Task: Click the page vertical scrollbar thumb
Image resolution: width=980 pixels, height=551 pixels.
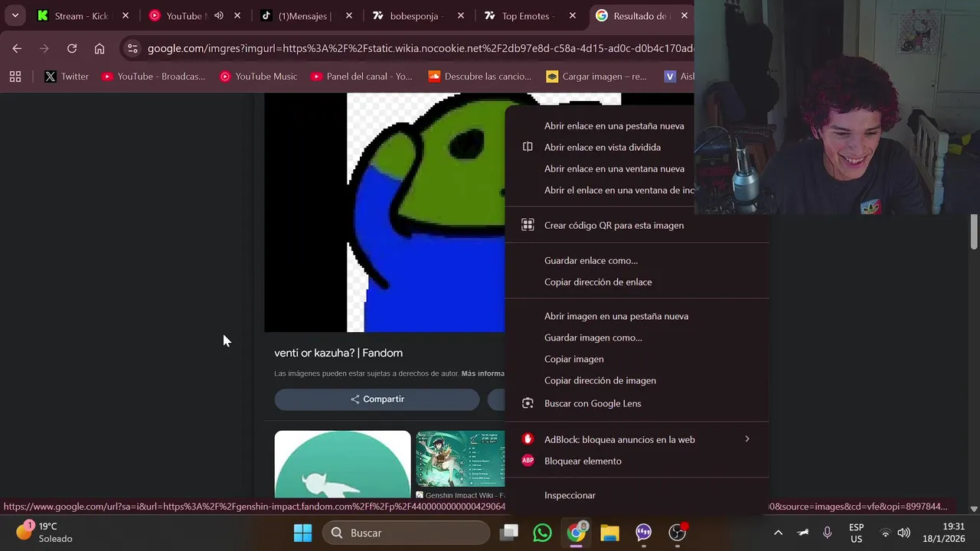Action: (974, 232)
